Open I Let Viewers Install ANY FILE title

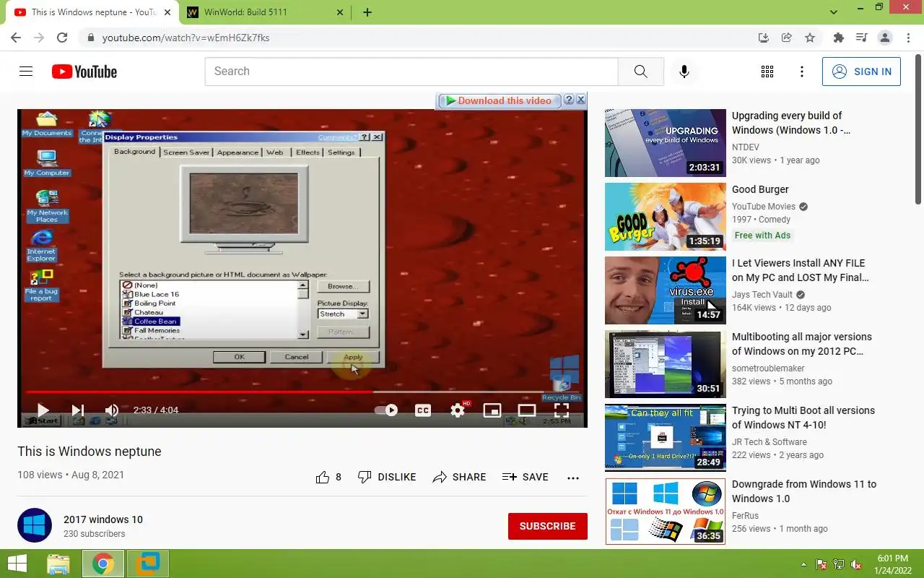click(x=800, y=270)
